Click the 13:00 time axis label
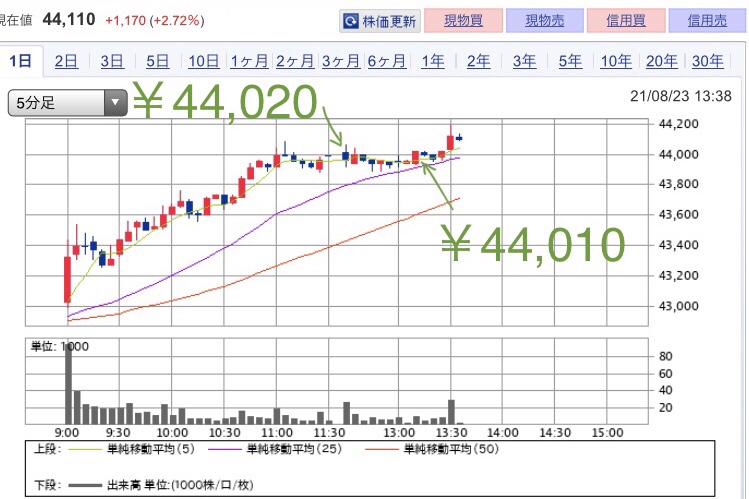The image size is (749, 499). coord(399,433)
